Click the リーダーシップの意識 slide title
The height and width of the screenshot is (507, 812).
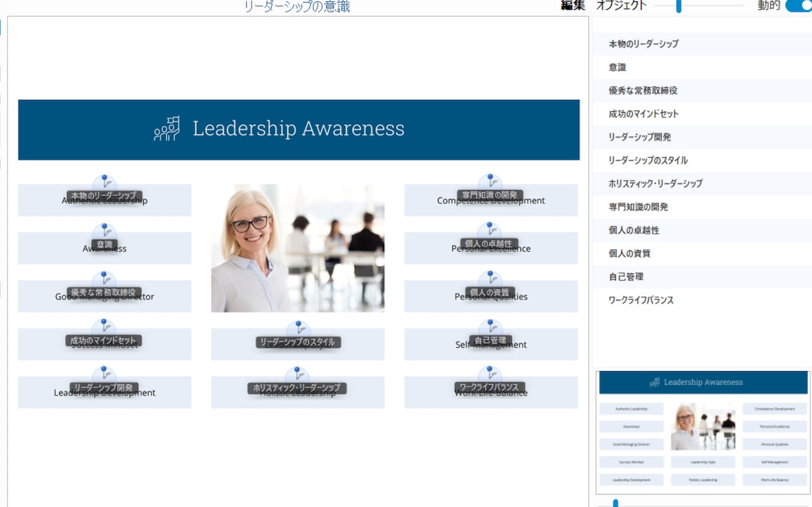[297, 7]
